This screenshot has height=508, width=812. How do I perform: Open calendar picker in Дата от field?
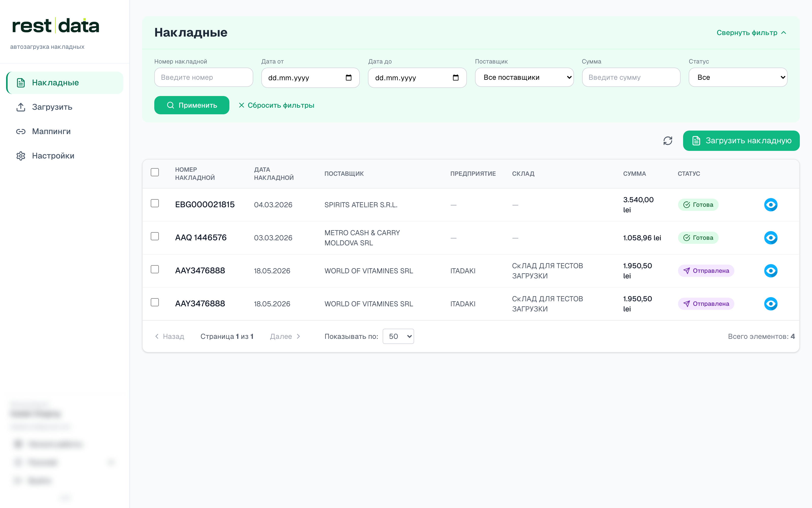pos(349,78)
